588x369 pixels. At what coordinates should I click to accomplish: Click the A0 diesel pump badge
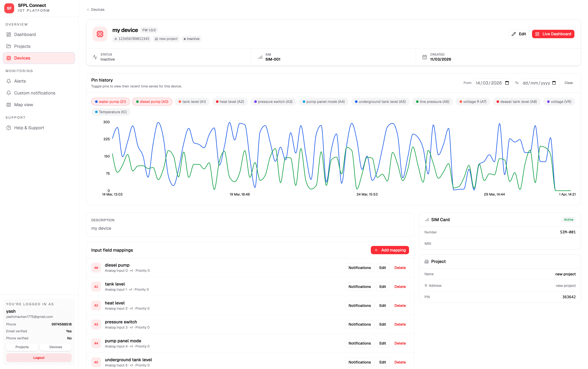pos(96,267)
